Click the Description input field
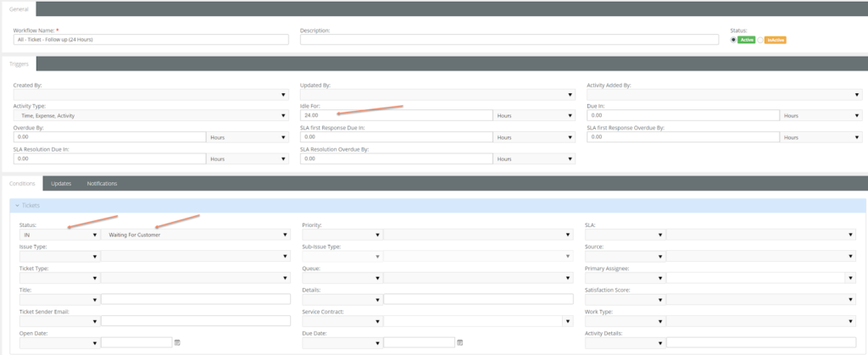Screen dimensions: 868x355 509,40
